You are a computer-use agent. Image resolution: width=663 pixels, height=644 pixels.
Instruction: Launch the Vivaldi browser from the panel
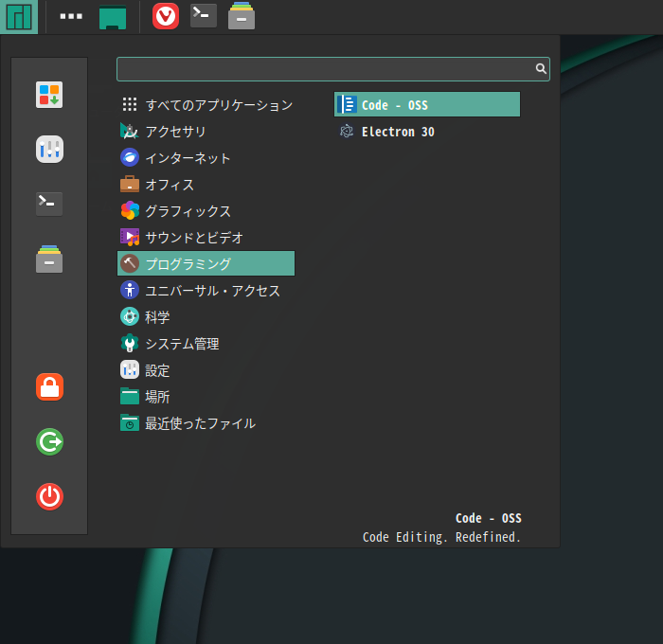166,16
